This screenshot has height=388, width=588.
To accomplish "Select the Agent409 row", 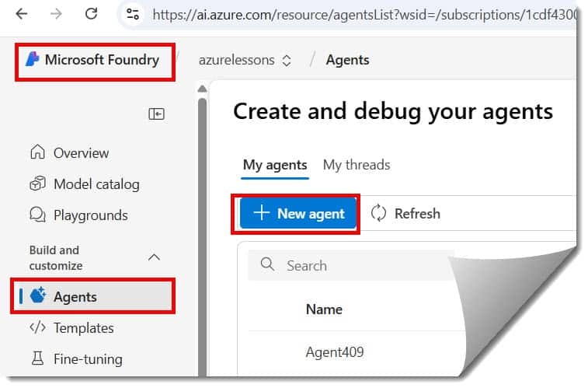I will [x=335, y=352].
